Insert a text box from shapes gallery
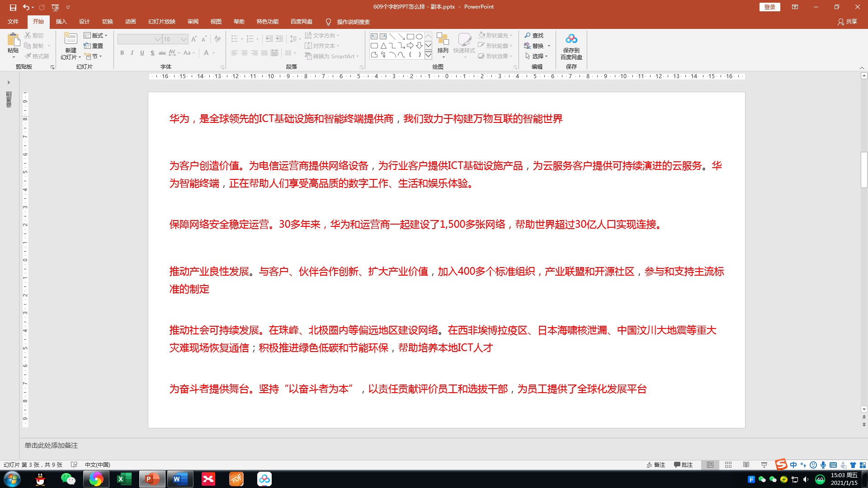868x488 pixels. 374,37
